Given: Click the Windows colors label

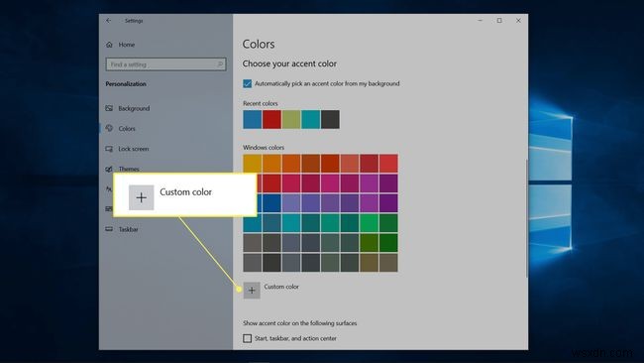Looking at the screenshot, I should coord(264,147).
